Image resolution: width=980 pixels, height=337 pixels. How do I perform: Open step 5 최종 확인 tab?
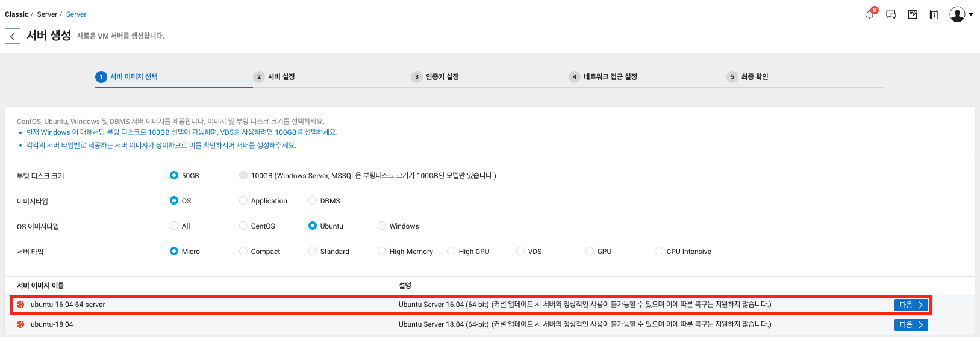[x=747, y=76]
